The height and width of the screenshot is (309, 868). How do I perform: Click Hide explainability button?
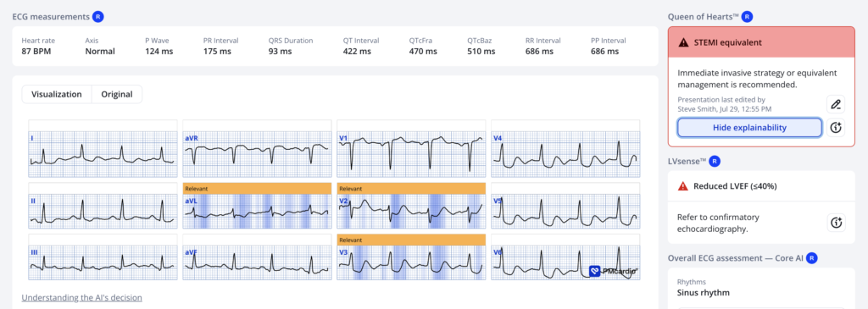pyautogui.click(x=749, y=128)
